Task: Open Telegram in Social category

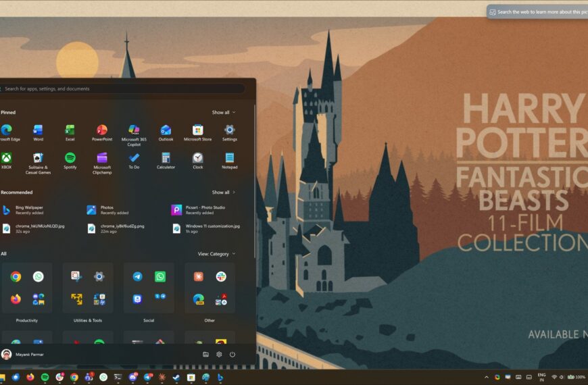Action: pyautogui.click(x=138, y=277)
